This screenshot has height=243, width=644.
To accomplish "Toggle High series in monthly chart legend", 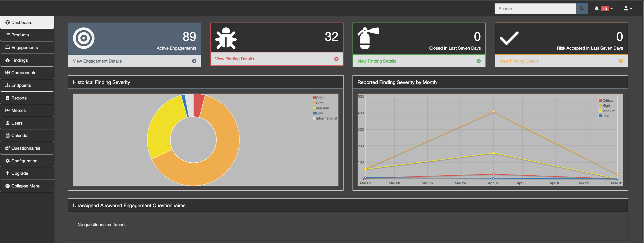I will (x=606, y=106).
